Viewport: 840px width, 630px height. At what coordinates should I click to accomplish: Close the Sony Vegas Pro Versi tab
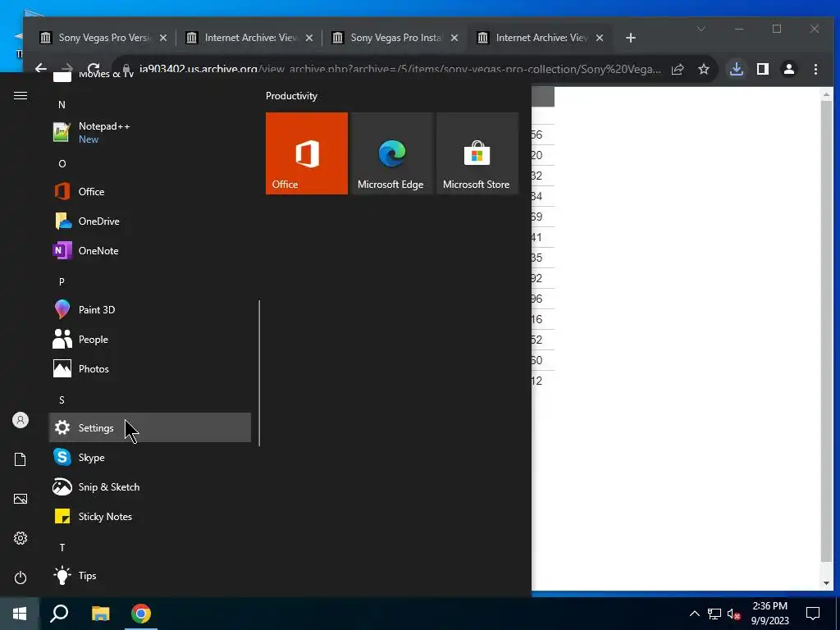(163, 38)
